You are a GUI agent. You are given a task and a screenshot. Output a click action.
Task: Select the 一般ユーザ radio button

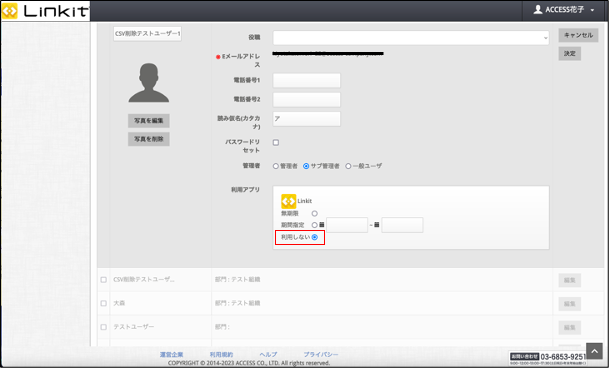point(348,166)
